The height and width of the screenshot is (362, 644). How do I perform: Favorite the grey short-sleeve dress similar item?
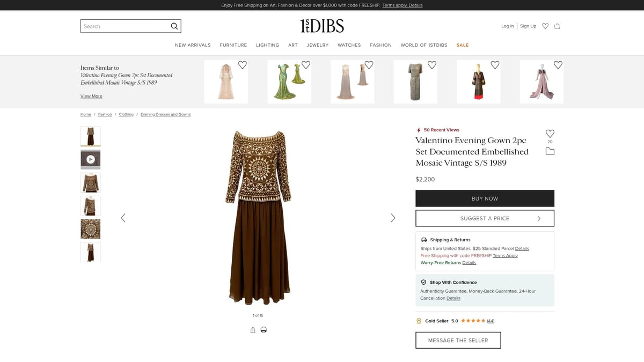(x=432, y=65)
